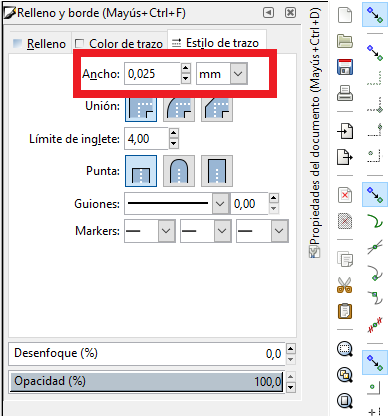
Task: Toggle snap to bounding box centers
Action: click(x=375, y=156)
